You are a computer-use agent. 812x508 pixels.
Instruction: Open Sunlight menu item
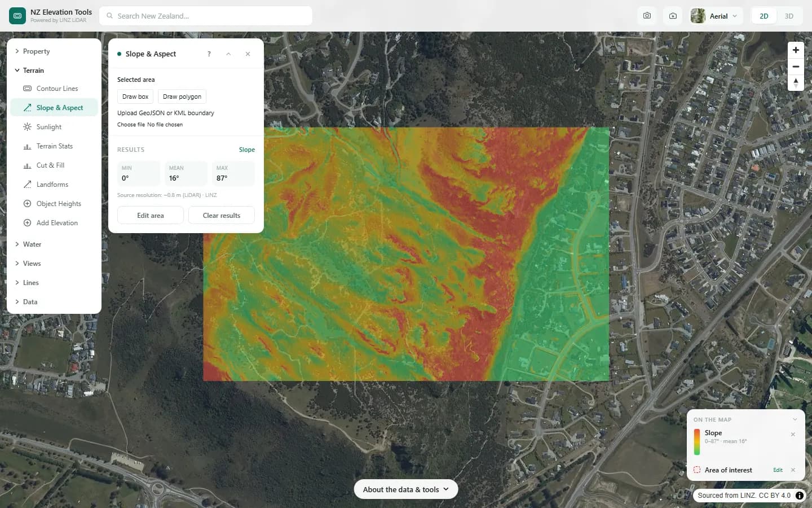coord(54,127)
